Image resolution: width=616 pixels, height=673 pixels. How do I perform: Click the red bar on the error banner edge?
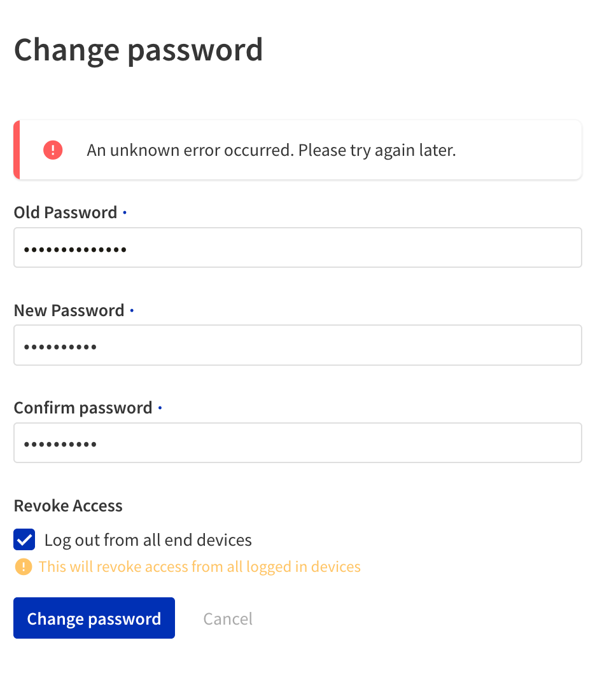[x=15, y=149]
